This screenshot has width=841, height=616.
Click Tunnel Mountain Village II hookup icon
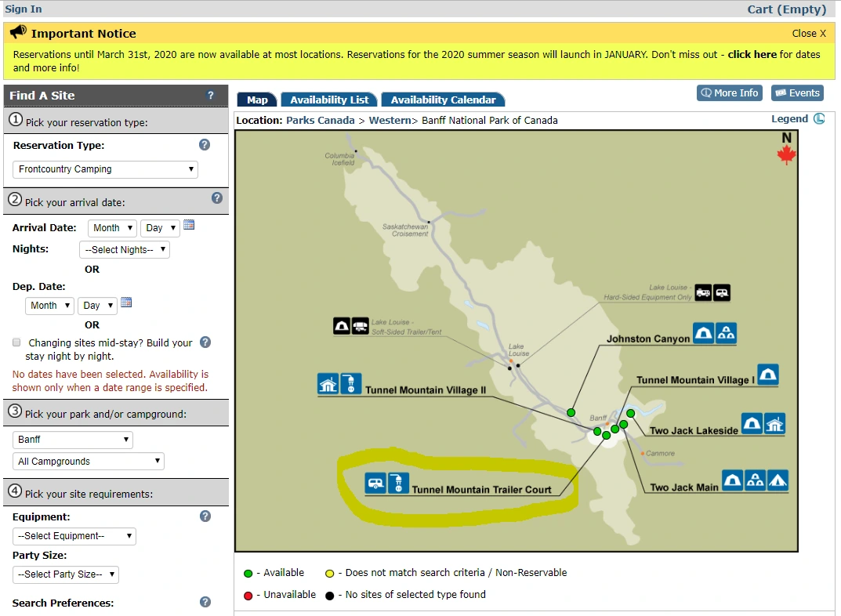pyautogui.click(x=351, y=384)
